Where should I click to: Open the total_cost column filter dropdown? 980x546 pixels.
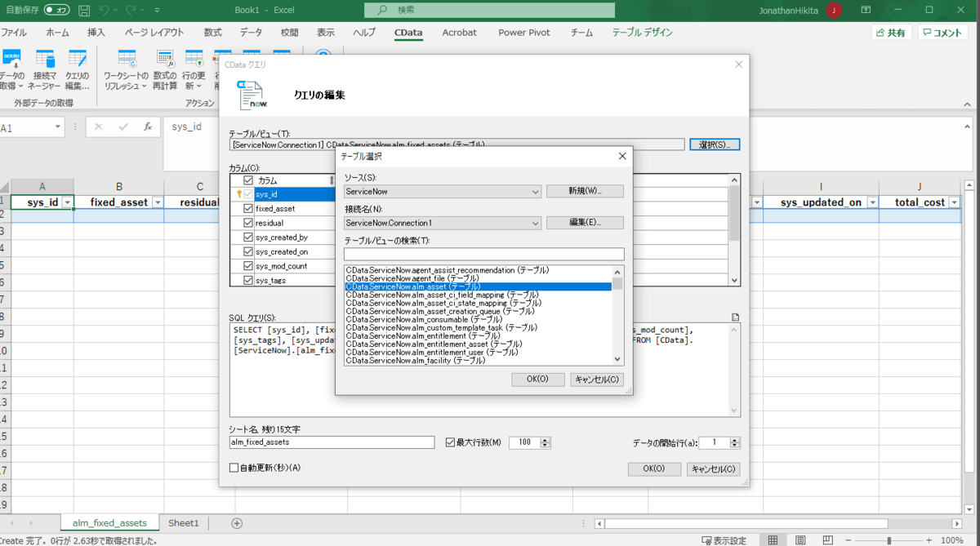point(955,202)
